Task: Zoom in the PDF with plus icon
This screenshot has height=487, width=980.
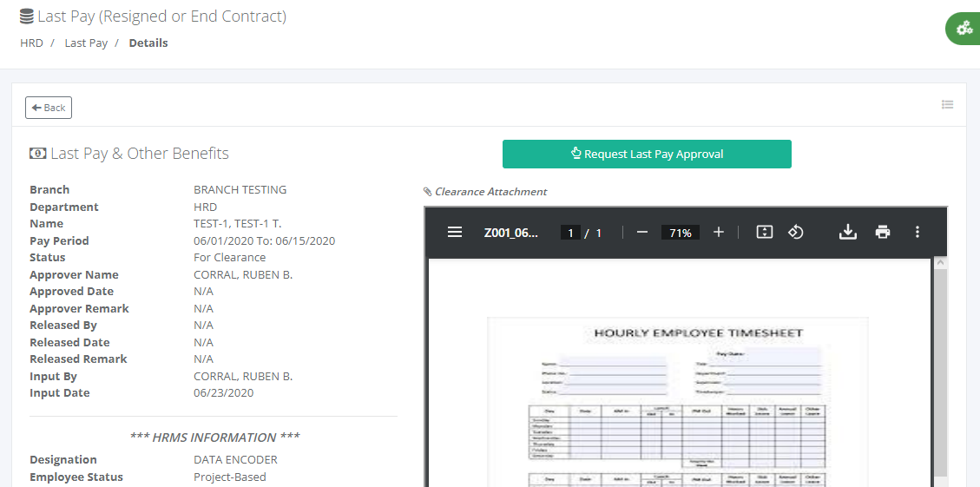Action: point(719,233)
